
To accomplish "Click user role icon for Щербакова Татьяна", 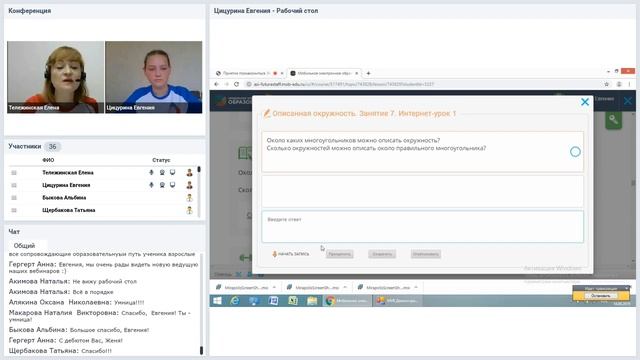I will pyautogui.click(x=189, y=210).
